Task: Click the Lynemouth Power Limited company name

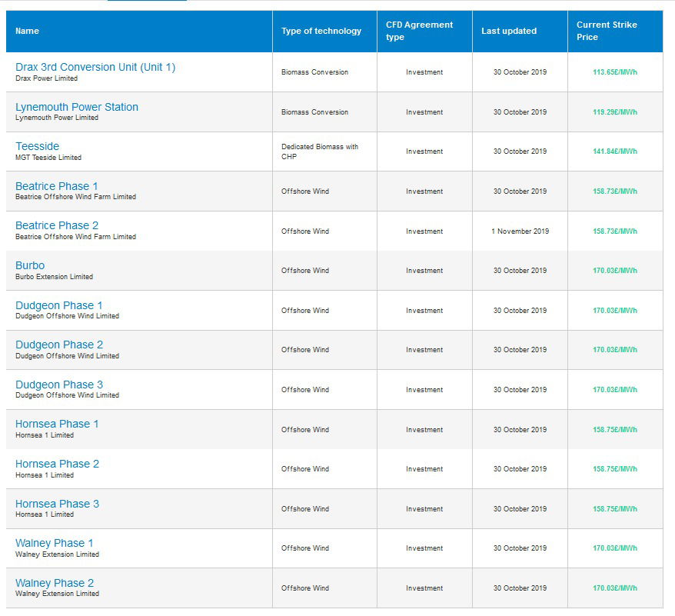Action: 57,118
